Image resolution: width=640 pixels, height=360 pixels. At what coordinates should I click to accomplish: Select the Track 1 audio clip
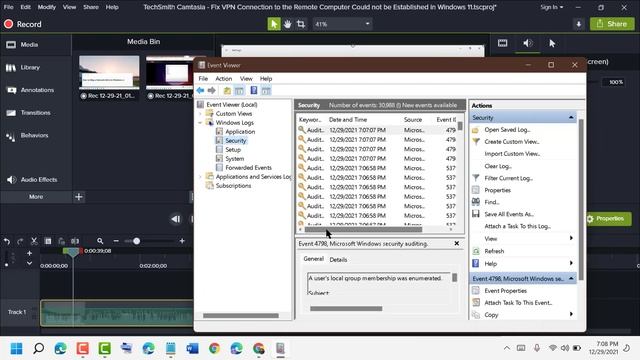[117, 313]
